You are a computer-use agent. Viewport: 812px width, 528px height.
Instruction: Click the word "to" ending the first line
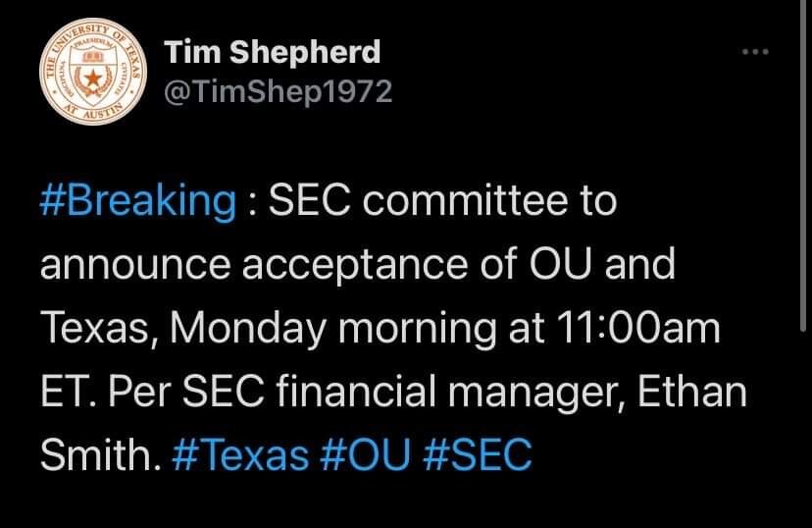pos(597,201)
